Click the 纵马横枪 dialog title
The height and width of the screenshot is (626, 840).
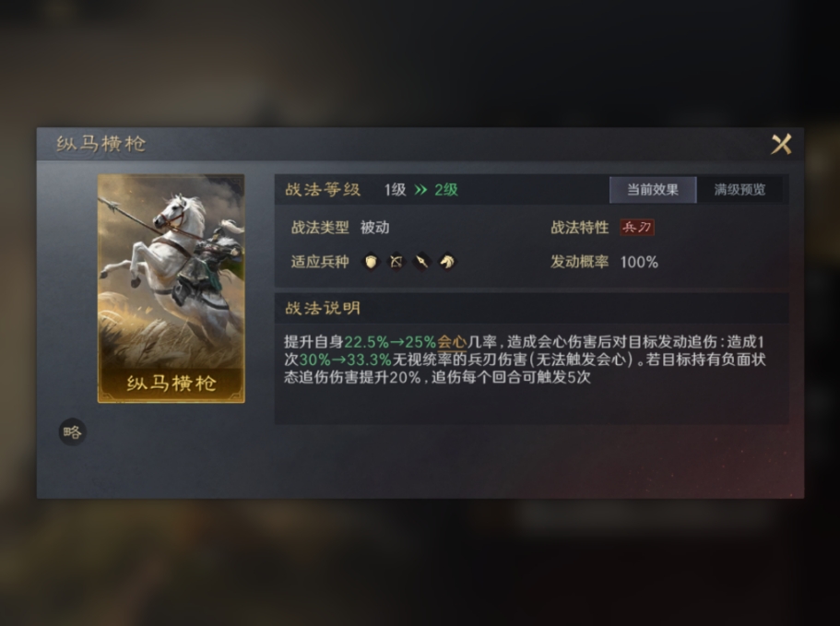pos(101,144)
